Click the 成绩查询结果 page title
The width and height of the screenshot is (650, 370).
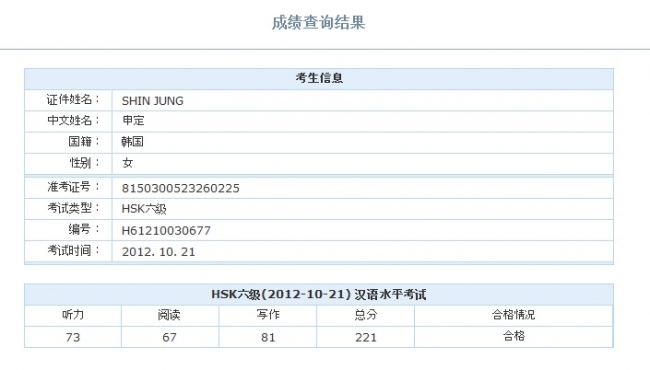318,22
